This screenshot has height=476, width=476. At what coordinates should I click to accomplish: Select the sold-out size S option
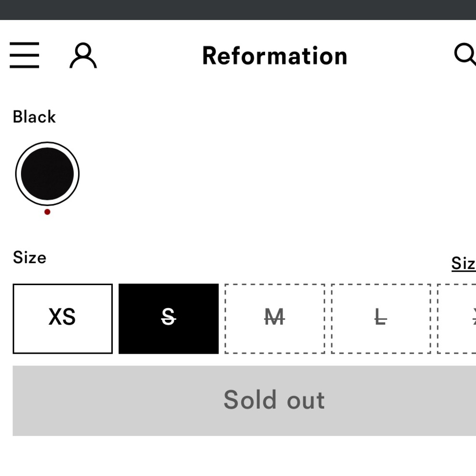coord(169,319)
